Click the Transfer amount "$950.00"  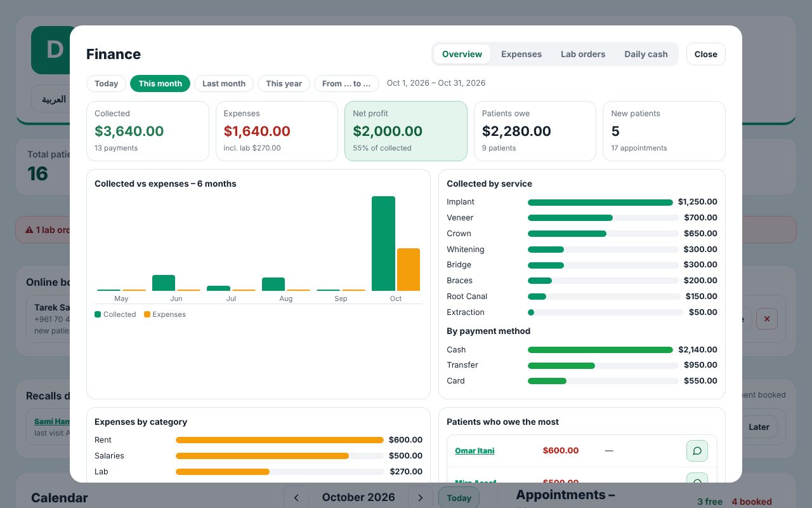(700, 365)
